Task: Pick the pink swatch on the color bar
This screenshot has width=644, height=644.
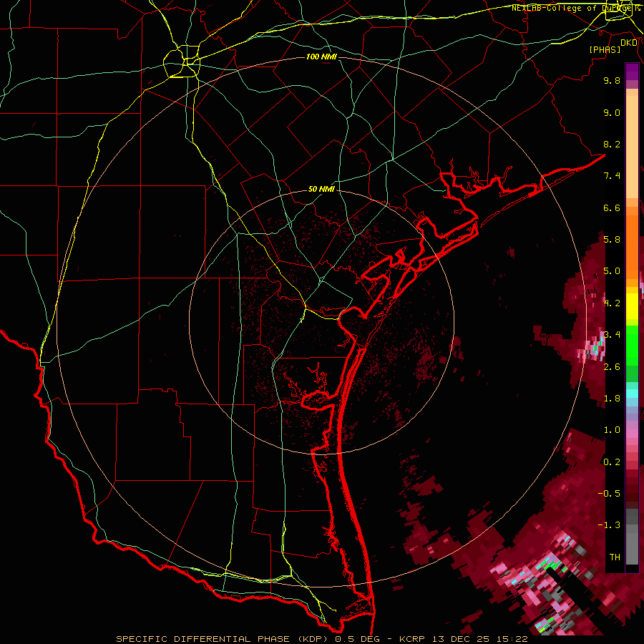Action: click(x=632, y=434)
